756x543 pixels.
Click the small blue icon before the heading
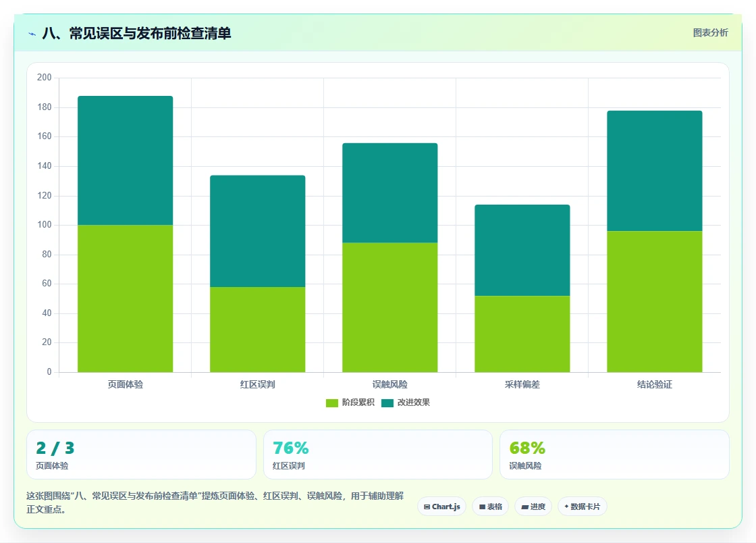point(32,34)
